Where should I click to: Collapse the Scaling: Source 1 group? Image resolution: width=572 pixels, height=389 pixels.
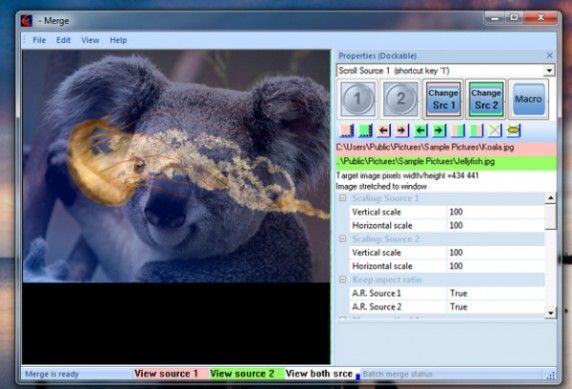tap(343, 198)
